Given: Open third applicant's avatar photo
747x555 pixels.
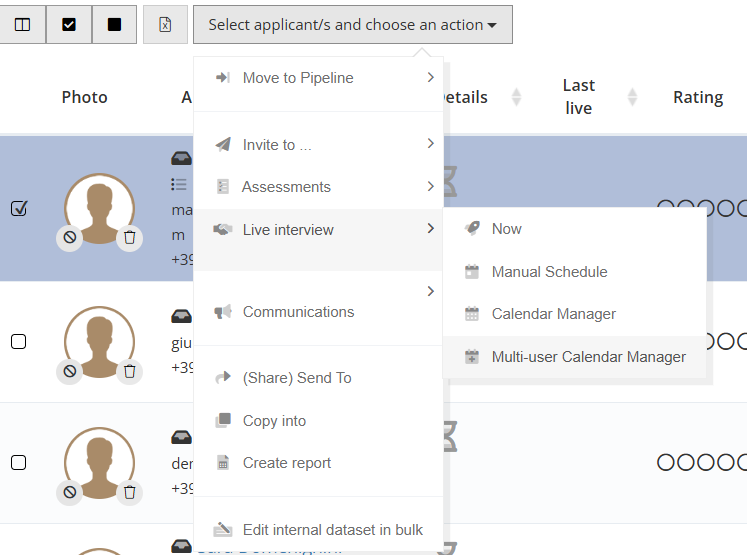Looking at the screenshot, I should [x=100, y=463].
